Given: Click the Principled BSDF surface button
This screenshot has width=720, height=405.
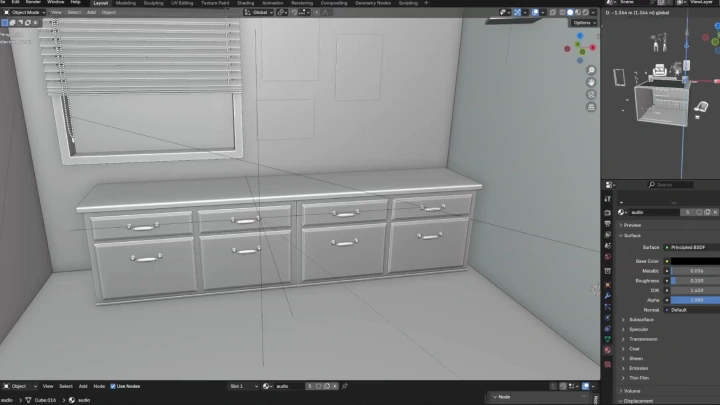Looking at the screenshot, I should point(690,246).
